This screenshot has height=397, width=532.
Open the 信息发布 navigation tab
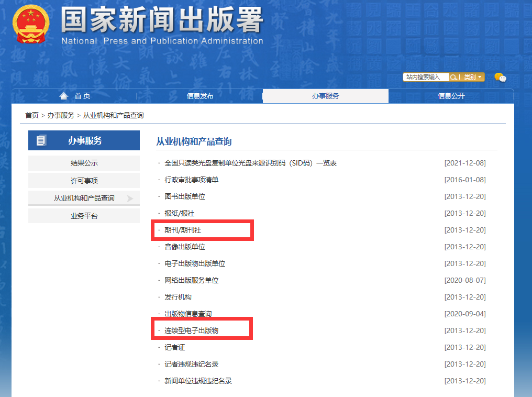tap(200, 96)
